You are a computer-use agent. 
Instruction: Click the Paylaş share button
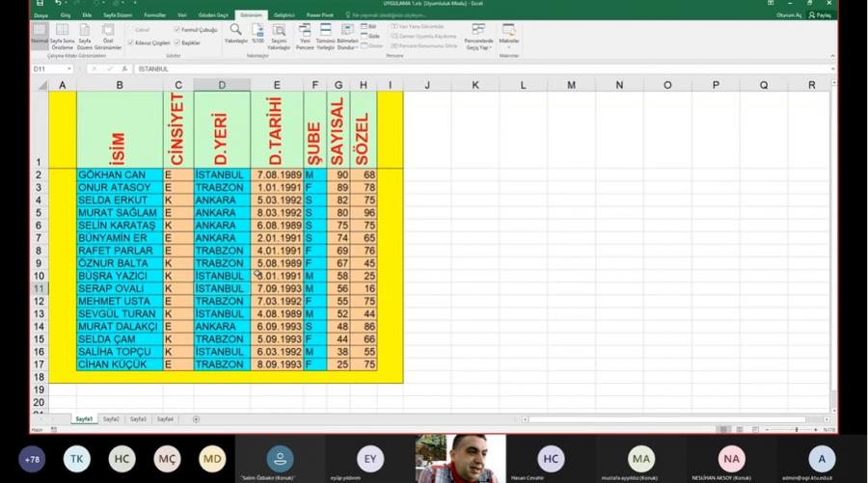point(820,15)
